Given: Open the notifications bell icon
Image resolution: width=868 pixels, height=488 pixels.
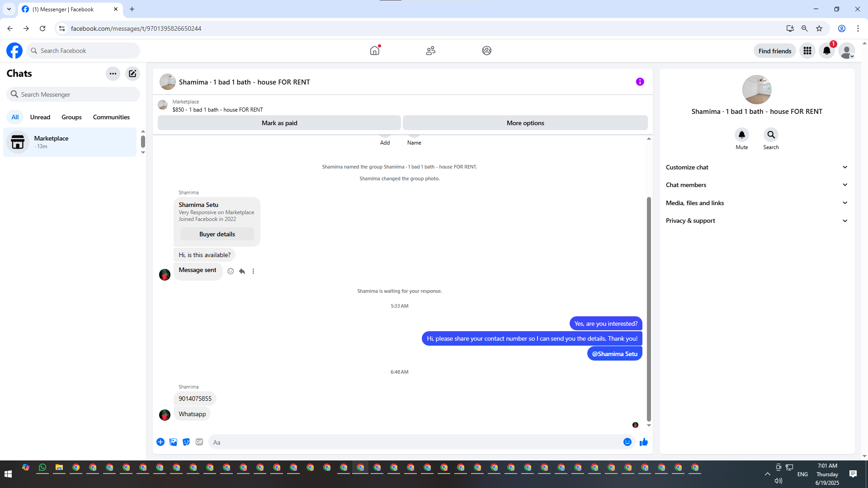Looking at the screenshot, I should coord(827,51).
